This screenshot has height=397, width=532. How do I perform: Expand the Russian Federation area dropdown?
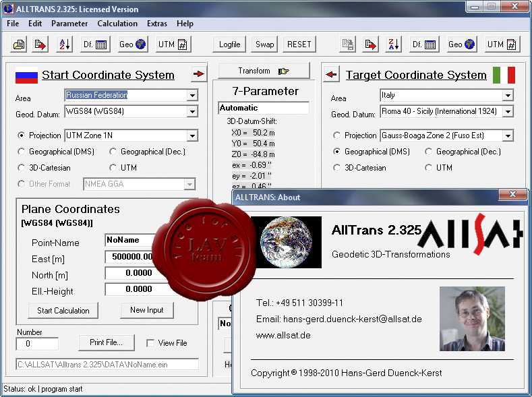[x=192, y=95]
